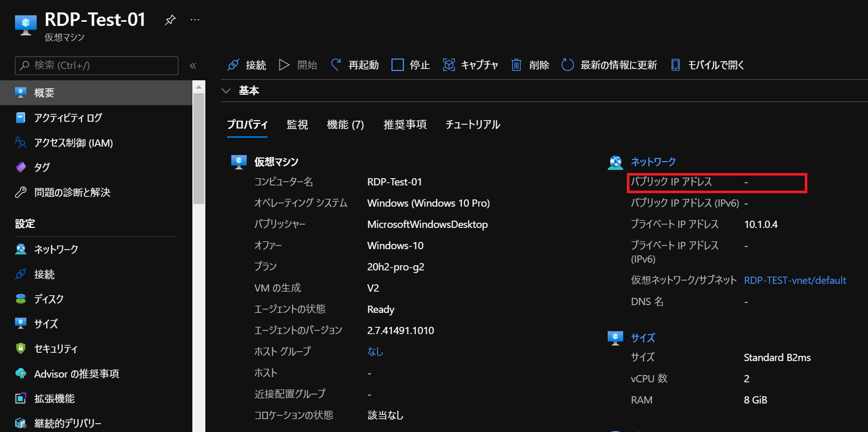Focus the 検索 (Ctrl+/) search box
The height and width of the screenshot is (432, 868).
[96, 66]
